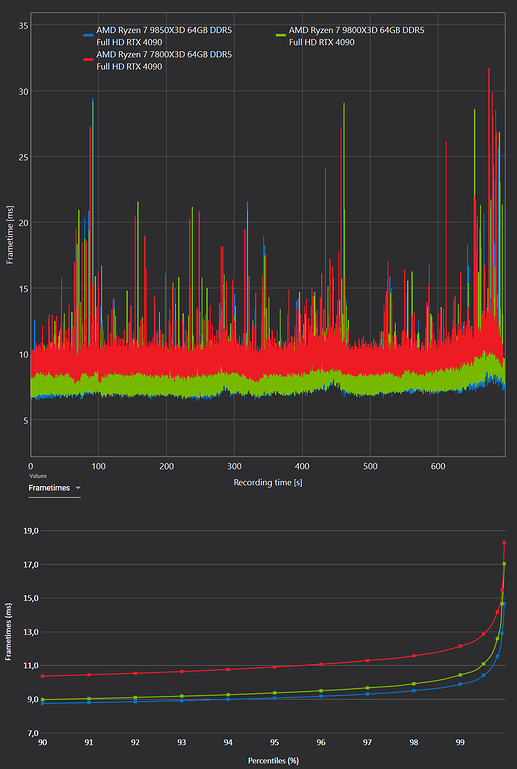This screenshot has width=517, height=769.
Task: Click the y-axis label 19,0 in bottom chart
Action: (x=30, y=531)
